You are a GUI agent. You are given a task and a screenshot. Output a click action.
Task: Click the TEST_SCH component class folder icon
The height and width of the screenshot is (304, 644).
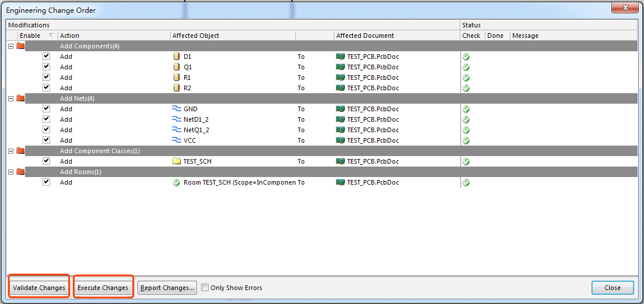177,161
